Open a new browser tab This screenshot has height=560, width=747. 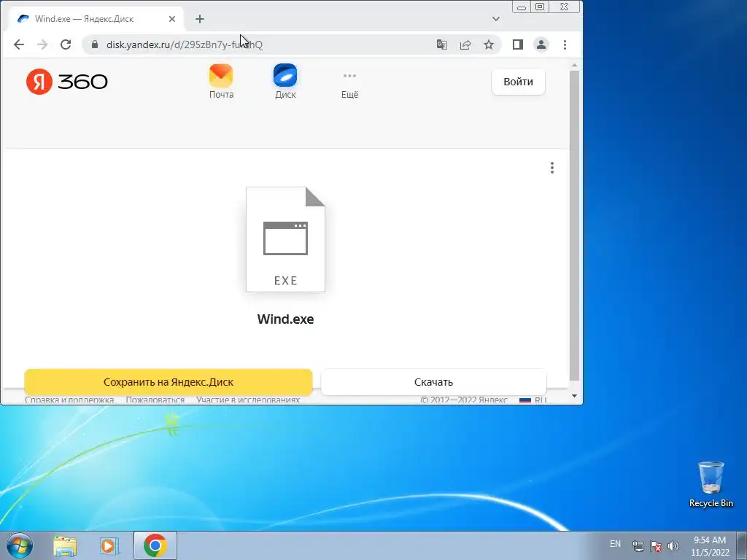point(200,19)
